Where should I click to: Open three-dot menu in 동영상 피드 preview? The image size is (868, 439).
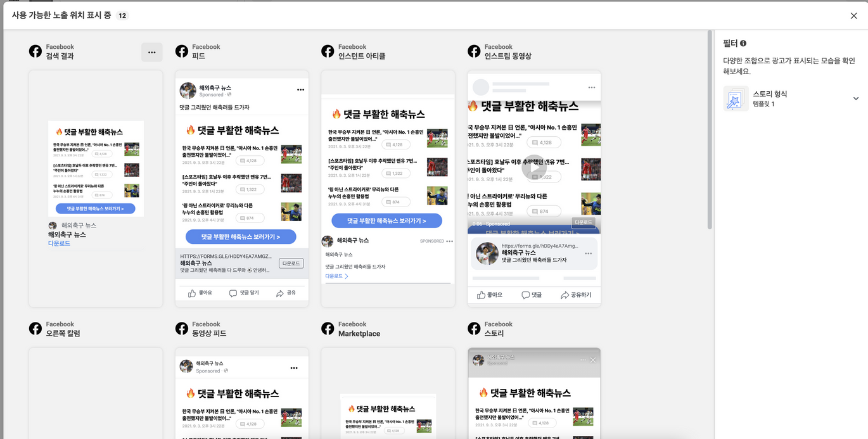point(294,368)
